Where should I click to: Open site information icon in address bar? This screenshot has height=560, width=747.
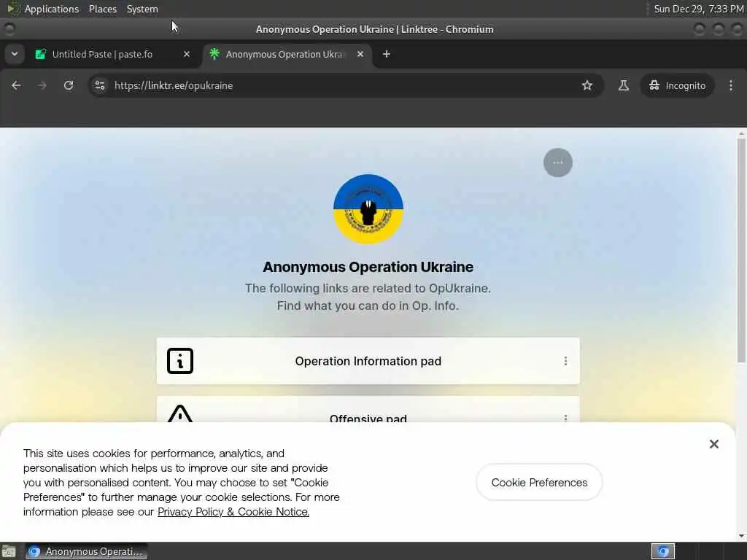tap(100, 86)
